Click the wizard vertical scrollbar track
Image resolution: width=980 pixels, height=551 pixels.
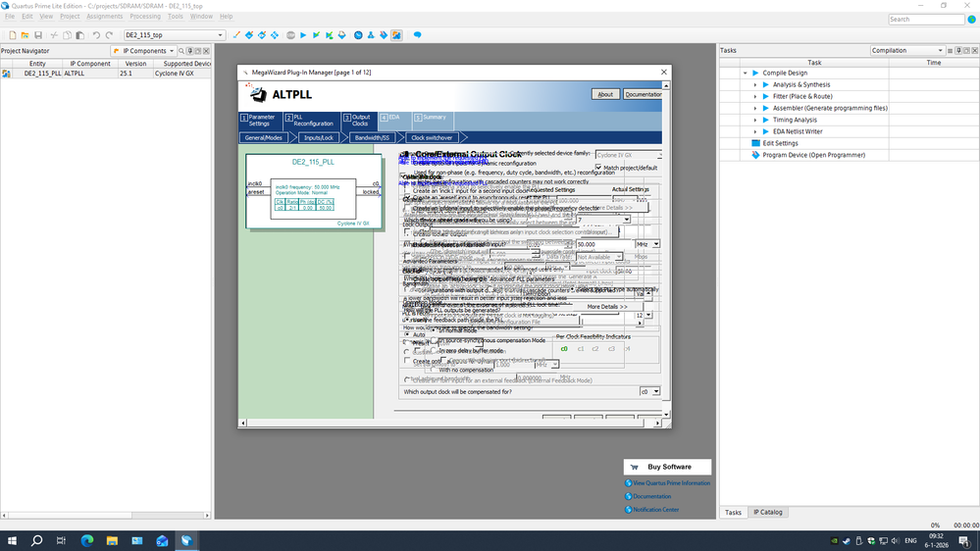point(666,250)
